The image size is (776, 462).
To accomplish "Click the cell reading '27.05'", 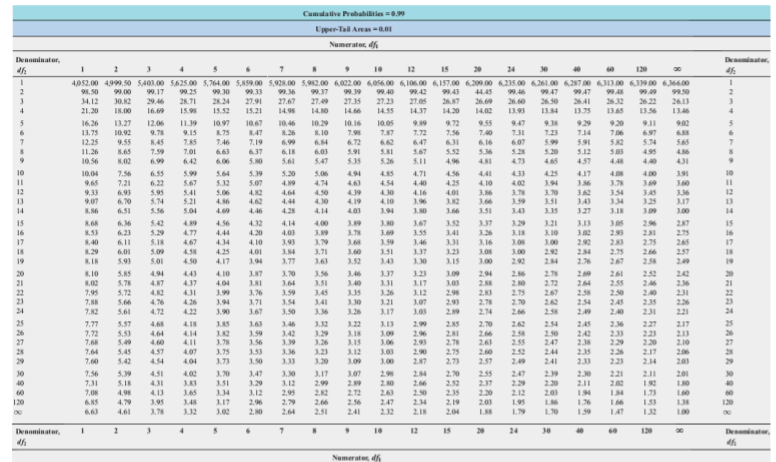I will tap(418, 101).
